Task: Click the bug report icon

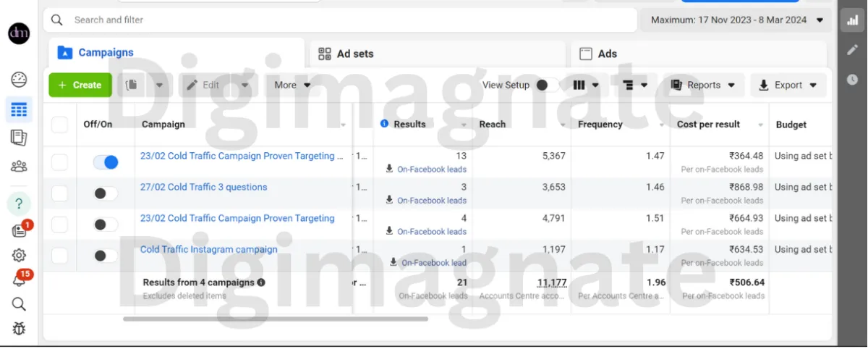Action: point(19,329)
